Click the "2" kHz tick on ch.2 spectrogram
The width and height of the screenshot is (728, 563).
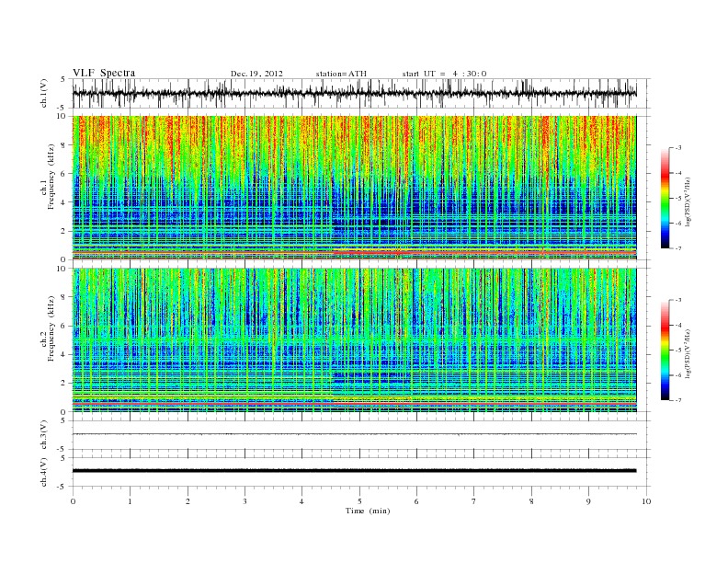tap(63, 384)
